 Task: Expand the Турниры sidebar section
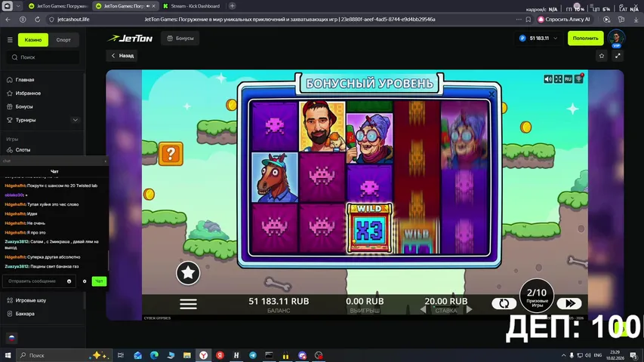tap(75, 120)
